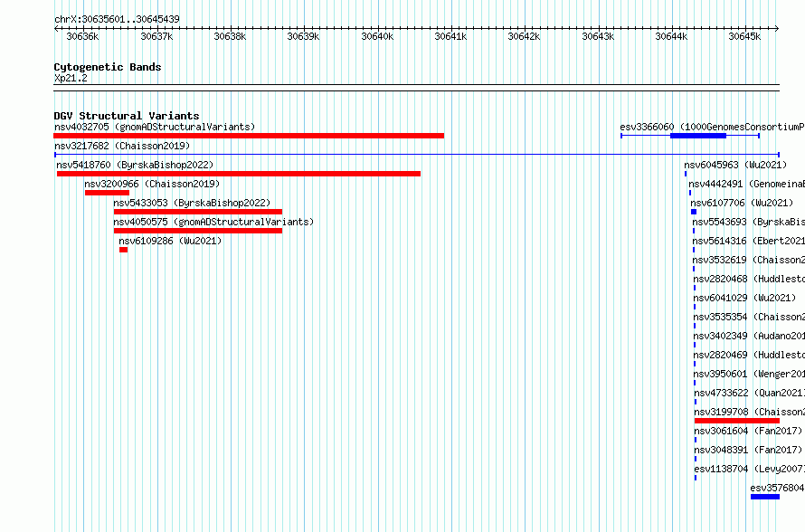Click the 30638k ruler label
The width and height of the screenshot is (805, 532).
(230, 36)
